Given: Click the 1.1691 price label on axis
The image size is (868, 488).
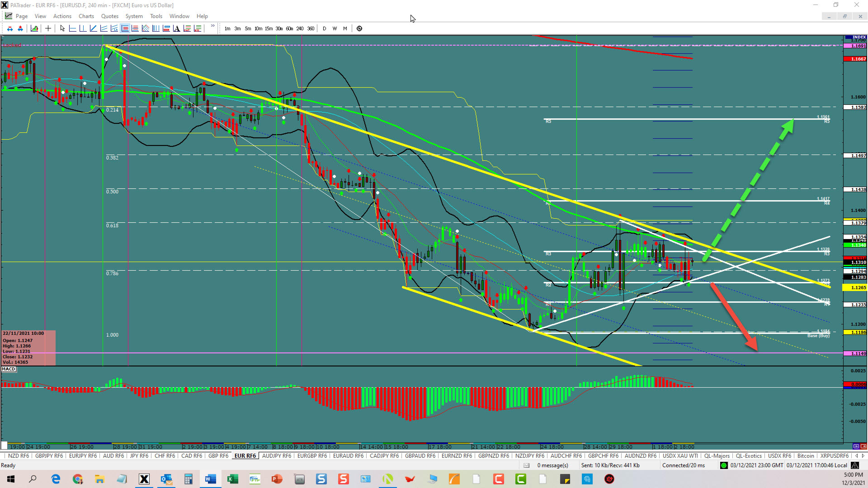Looking at the screenshot, I should coord(855,46).
